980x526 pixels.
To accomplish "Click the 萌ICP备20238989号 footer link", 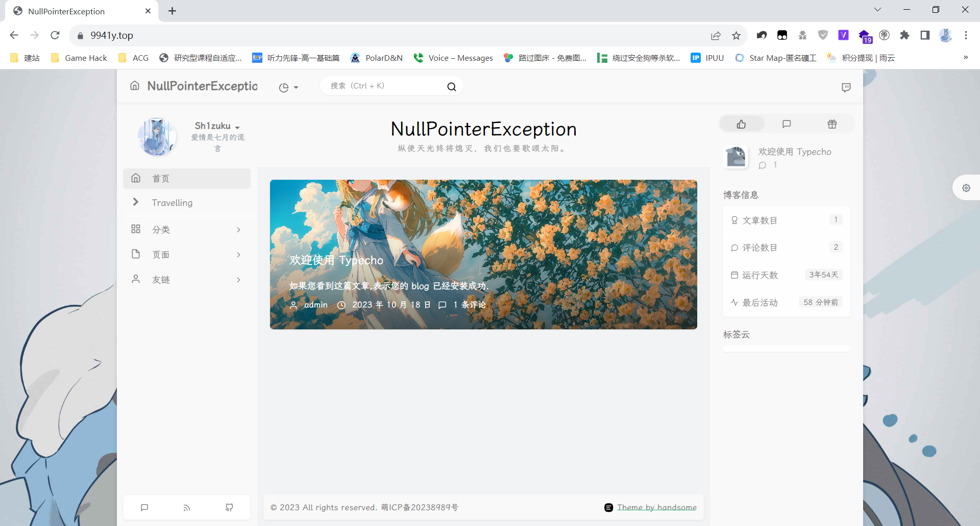I will click(x=420, y=508).
